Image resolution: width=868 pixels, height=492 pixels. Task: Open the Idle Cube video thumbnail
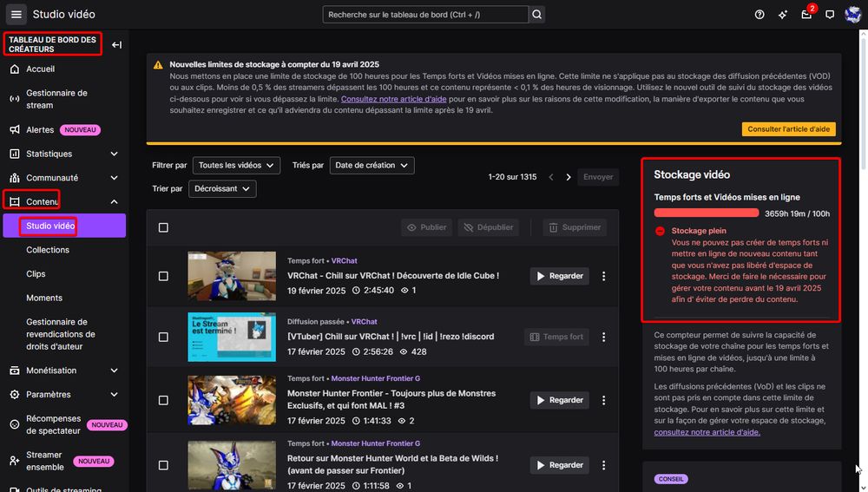232,276
